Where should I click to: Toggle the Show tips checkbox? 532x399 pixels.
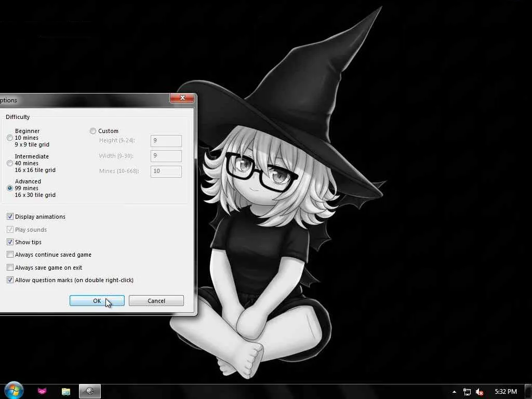coord(10,242)
